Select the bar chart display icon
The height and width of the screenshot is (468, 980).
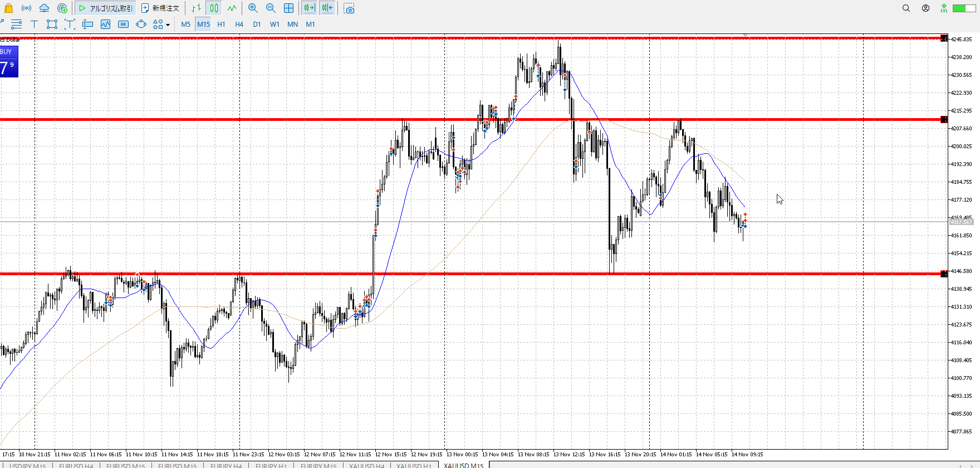click(x=196, y=8)
